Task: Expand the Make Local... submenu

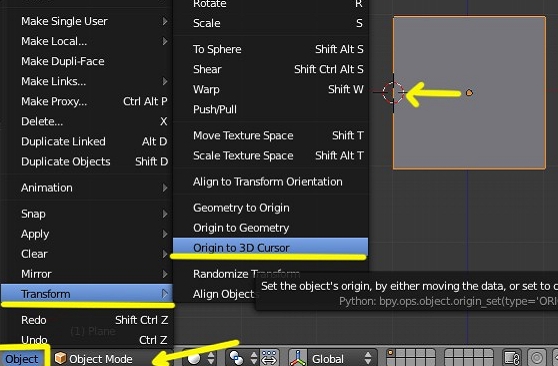Action: pos(87,41)
